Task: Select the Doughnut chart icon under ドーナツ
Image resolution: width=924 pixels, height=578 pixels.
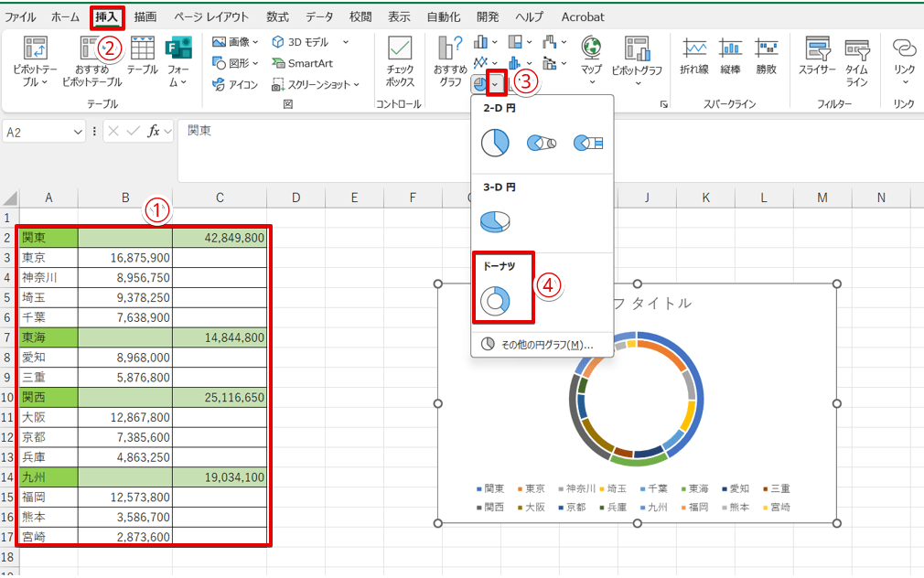Action: (495, 300)
